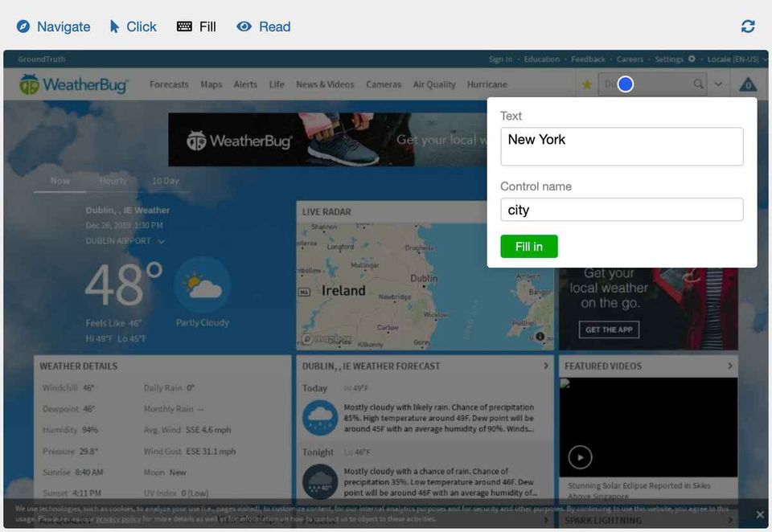The height and width of the screenshot is (532, 772).
Task: Open the alerts warning triangle icon
Action: (748, 84)
